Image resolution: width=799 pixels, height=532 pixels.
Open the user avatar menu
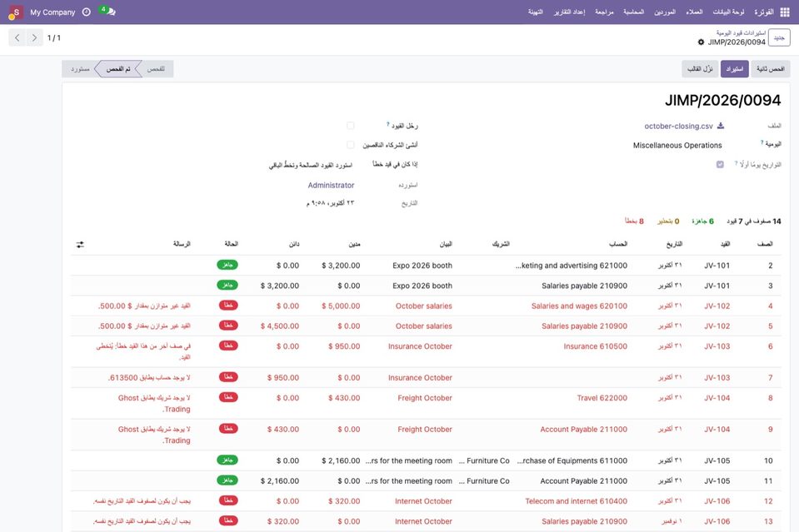click(x=16, y=12)
